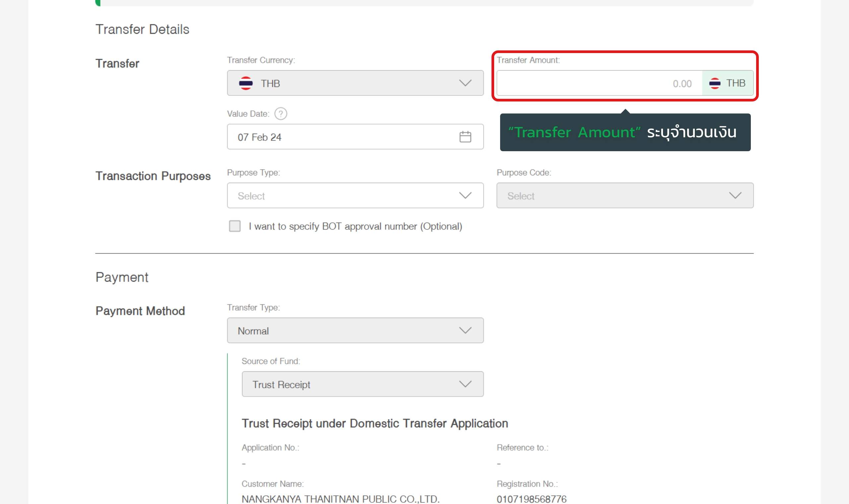Click the Transfer Type chevron arrow
This screenshot has width=849, height=504.
[465, 331]
